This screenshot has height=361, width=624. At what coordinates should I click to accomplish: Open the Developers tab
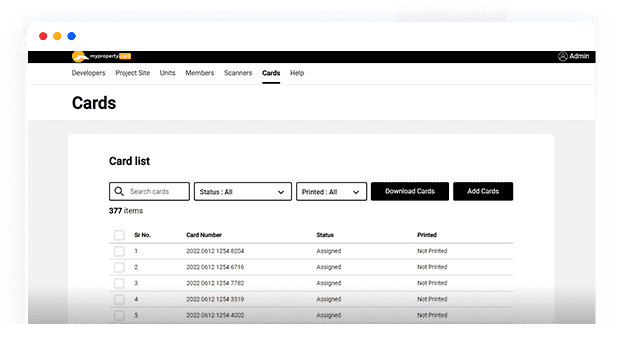(88, 73)
